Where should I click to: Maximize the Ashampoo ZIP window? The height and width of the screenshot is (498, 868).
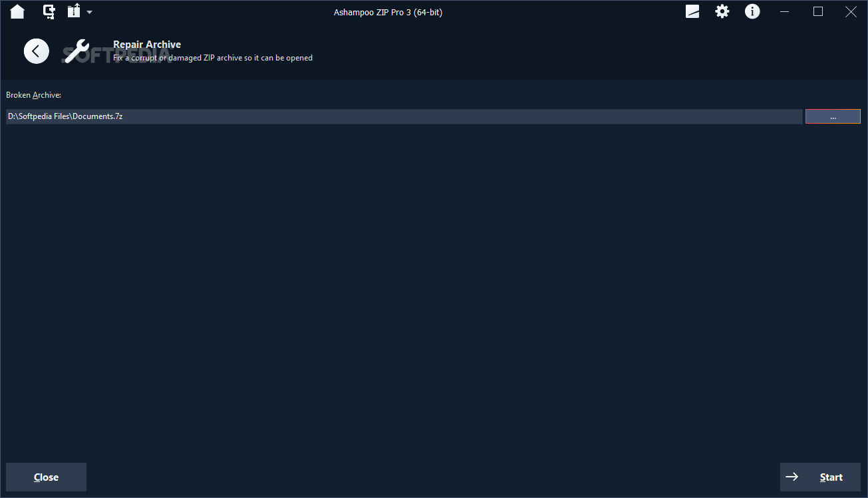818,11
